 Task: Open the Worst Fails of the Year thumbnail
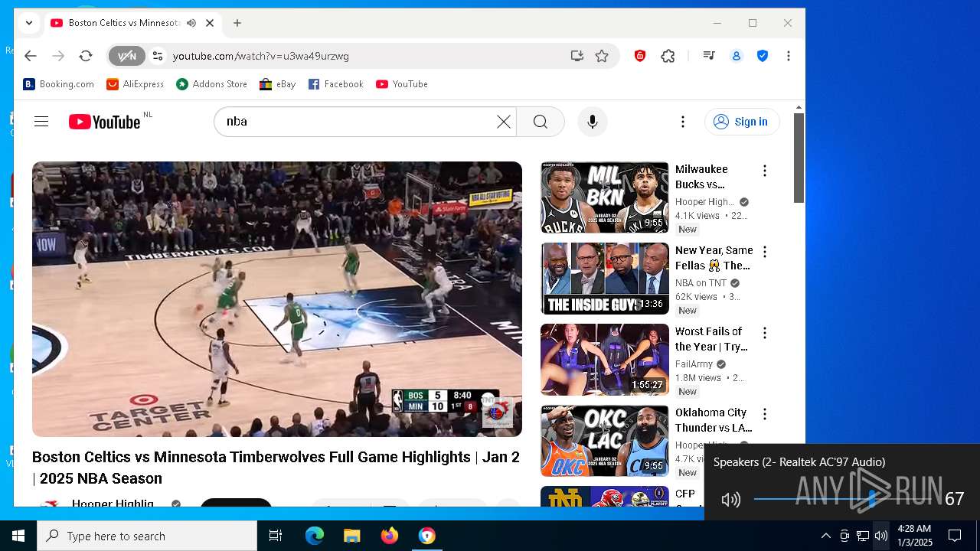605,360
